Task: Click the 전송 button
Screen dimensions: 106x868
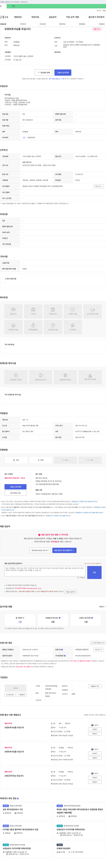Action: pyautogui.click(x=94, y=573)
